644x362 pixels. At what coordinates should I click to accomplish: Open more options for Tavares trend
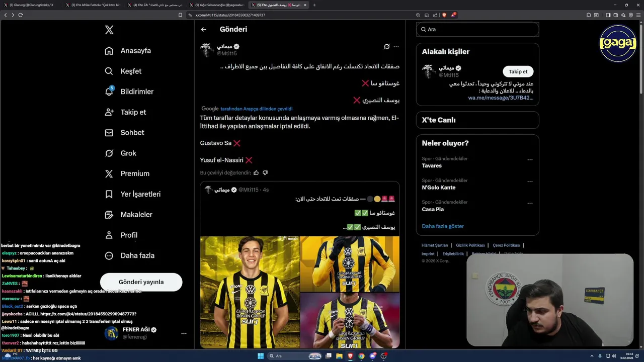(530, 159)
